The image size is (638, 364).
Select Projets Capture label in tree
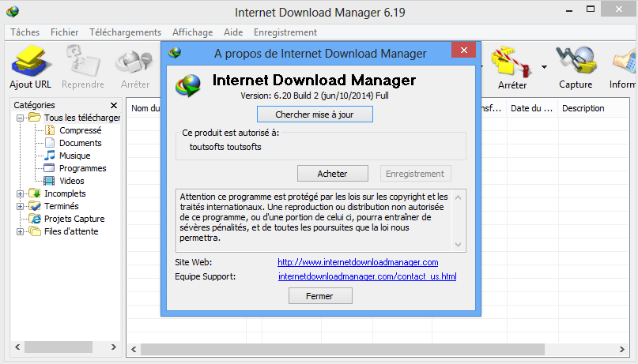[74, 219]
